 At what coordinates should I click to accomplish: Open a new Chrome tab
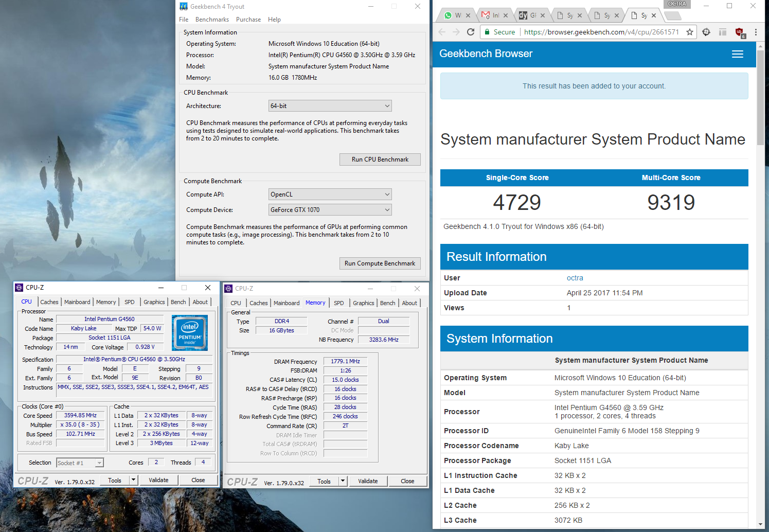tap(673, 16)
